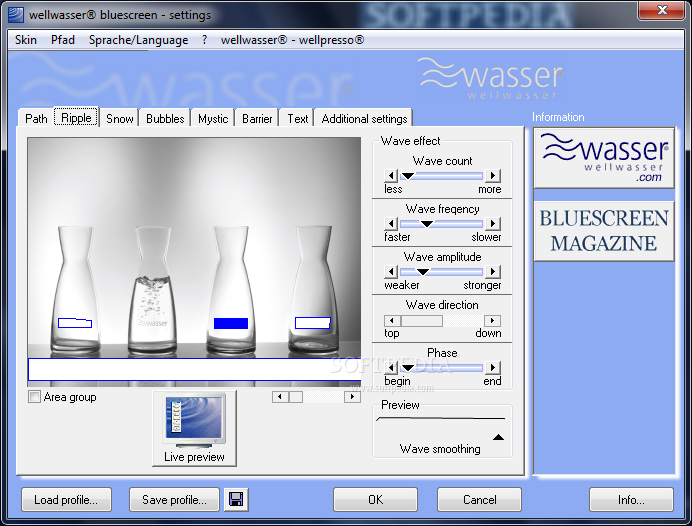The image size is (692, 526).
Task: Click the left arrow of Wave count
Action: coord(391,176)
